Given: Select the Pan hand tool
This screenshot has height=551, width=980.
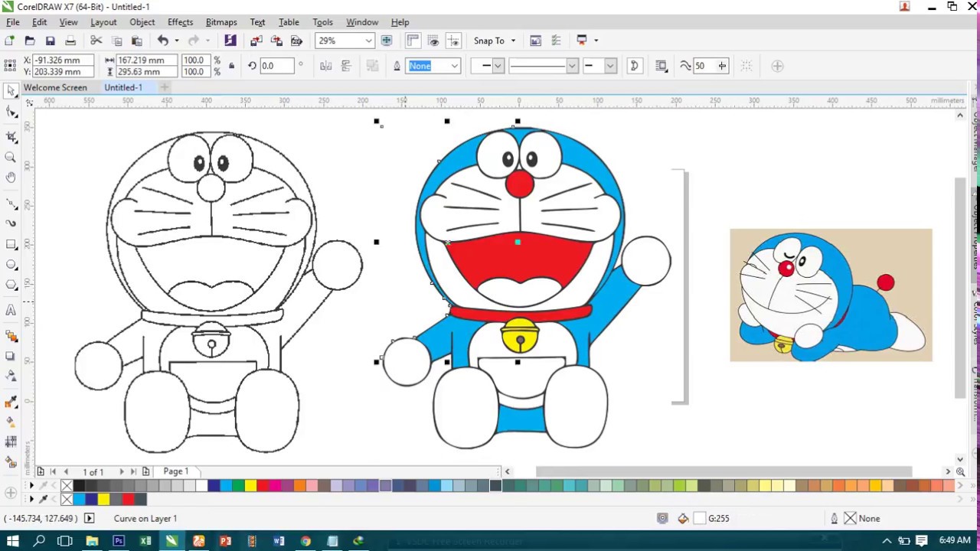Looking at the screenshot, I should [11, 178].
